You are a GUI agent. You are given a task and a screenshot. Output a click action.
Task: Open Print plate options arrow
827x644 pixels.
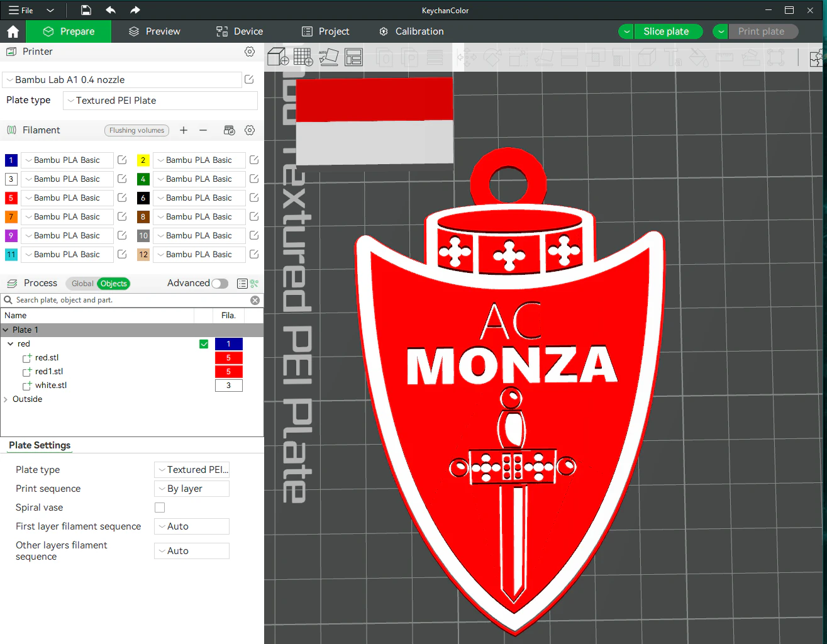tap(721, 31)
